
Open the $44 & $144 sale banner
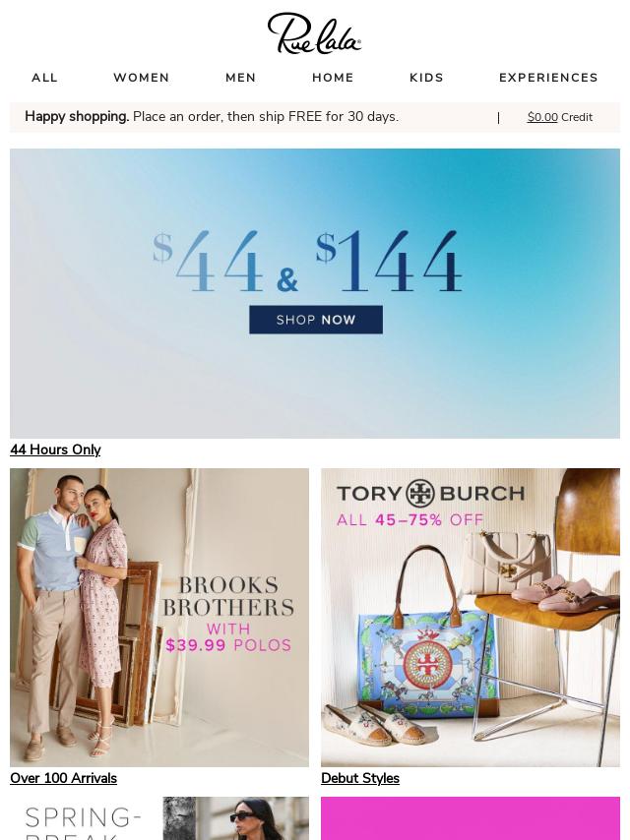click(x=315, y=293)
